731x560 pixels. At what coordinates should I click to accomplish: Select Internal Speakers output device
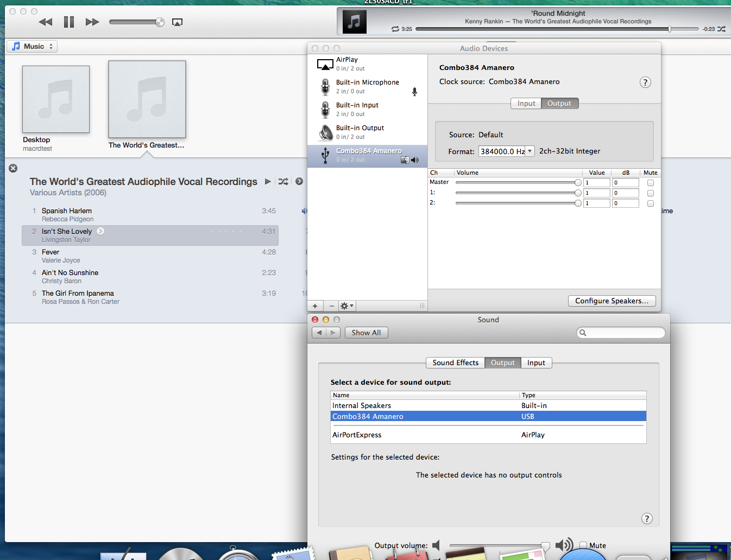click(x=488, y=405)
